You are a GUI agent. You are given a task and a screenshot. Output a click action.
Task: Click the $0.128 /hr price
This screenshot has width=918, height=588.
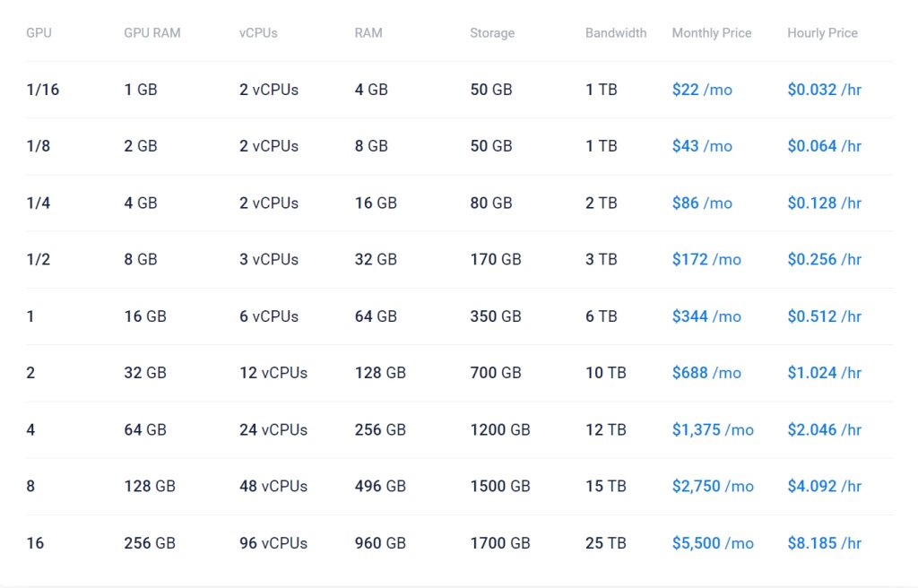tap(824, 203)
